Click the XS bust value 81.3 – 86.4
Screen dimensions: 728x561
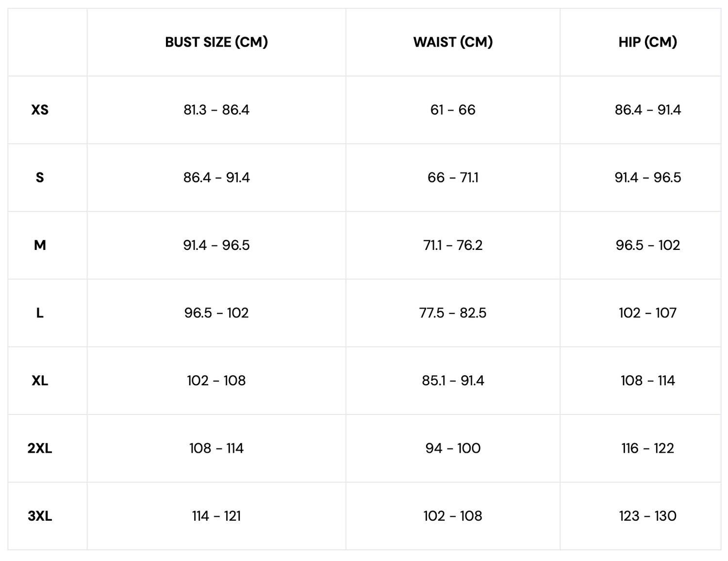click(x=216, y=110)
